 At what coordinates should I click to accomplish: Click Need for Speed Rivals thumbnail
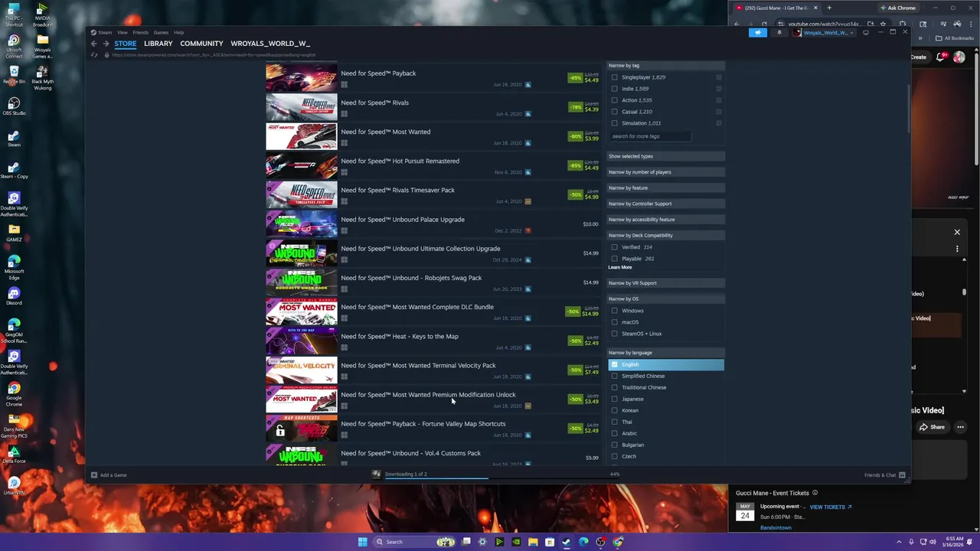(301, 107)
